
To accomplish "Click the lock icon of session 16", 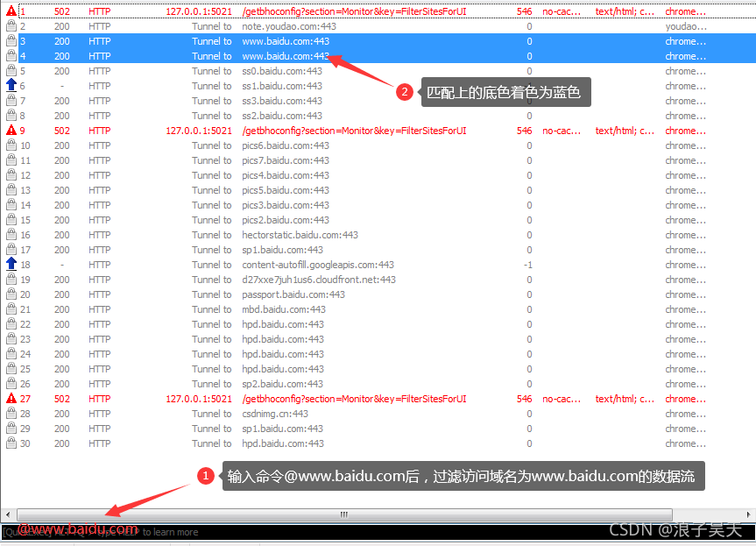I will coord(11,234).
